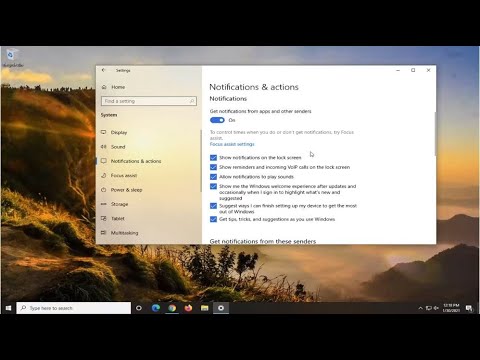Uncheck Get tips, tricks, and suggestions

click(x=213, y=219)
